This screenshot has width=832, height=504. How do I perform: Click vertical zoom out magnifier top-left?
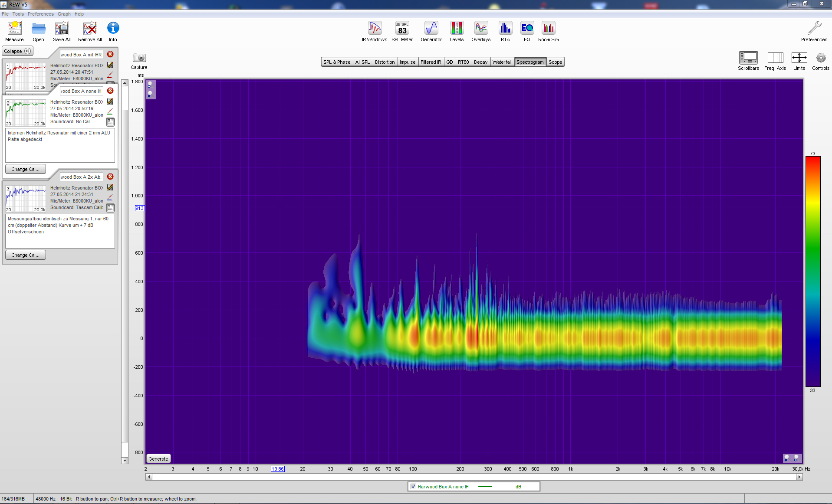click(150, 94)
